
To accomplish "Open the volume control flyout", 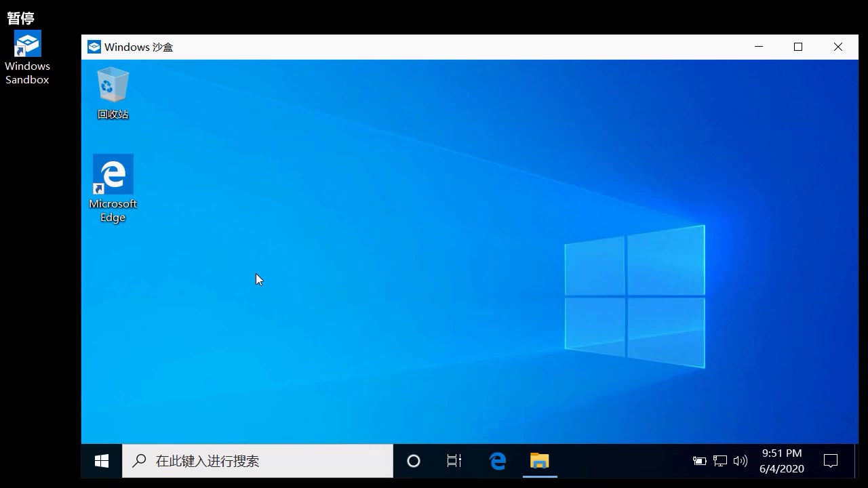I will click(741, 461).
